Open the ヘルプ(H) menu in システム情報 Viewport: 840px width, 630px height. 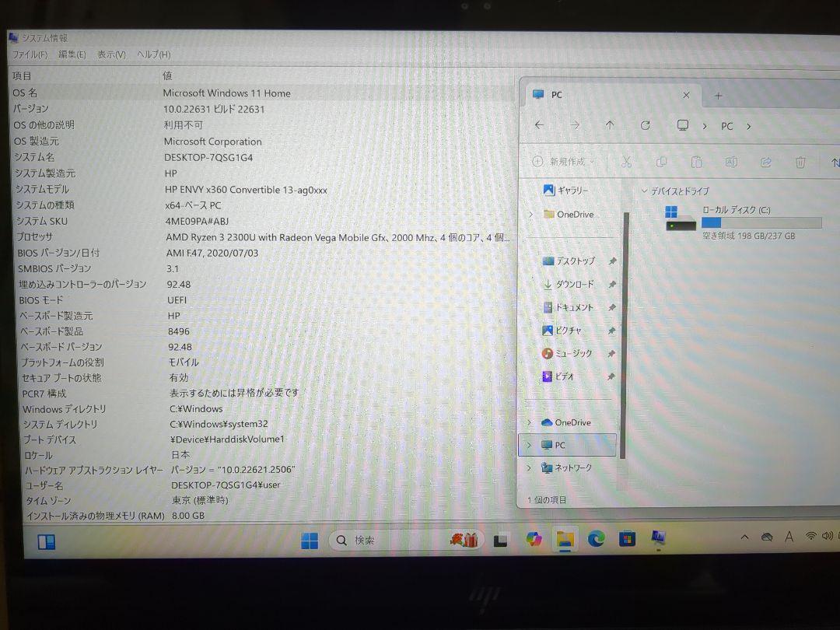(x=154, y=54)
